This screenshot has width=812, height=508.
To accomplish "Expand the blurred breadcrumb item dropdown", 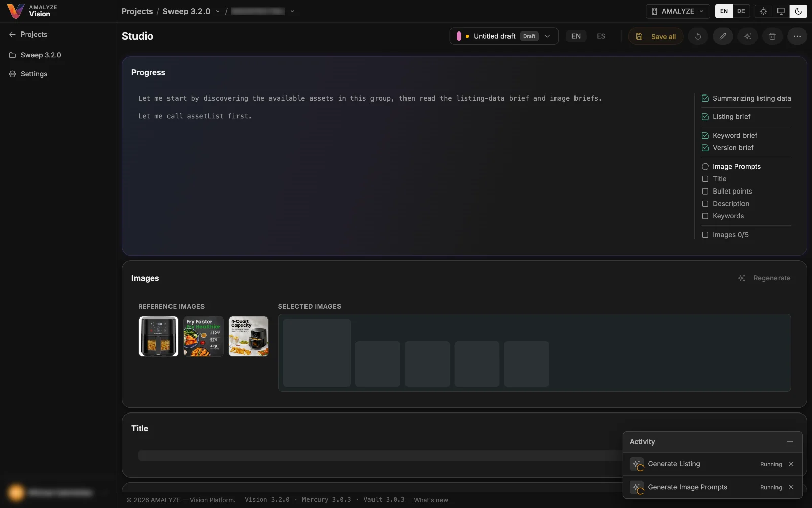I will click(x=292, y=11).
